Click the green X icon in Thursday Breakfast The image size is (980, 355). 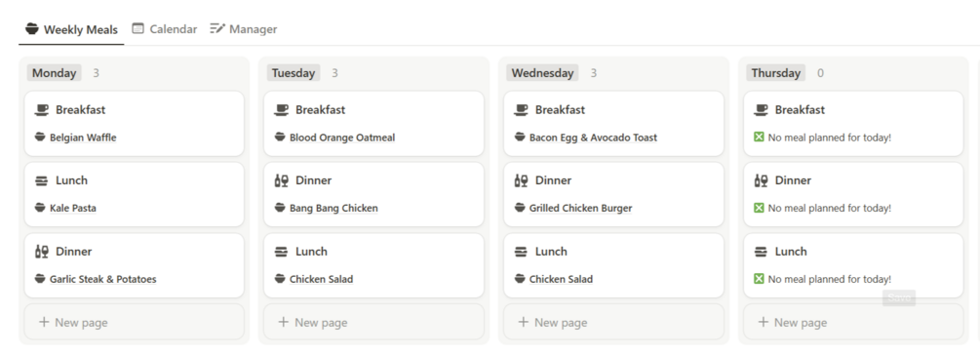click(759, 137)
